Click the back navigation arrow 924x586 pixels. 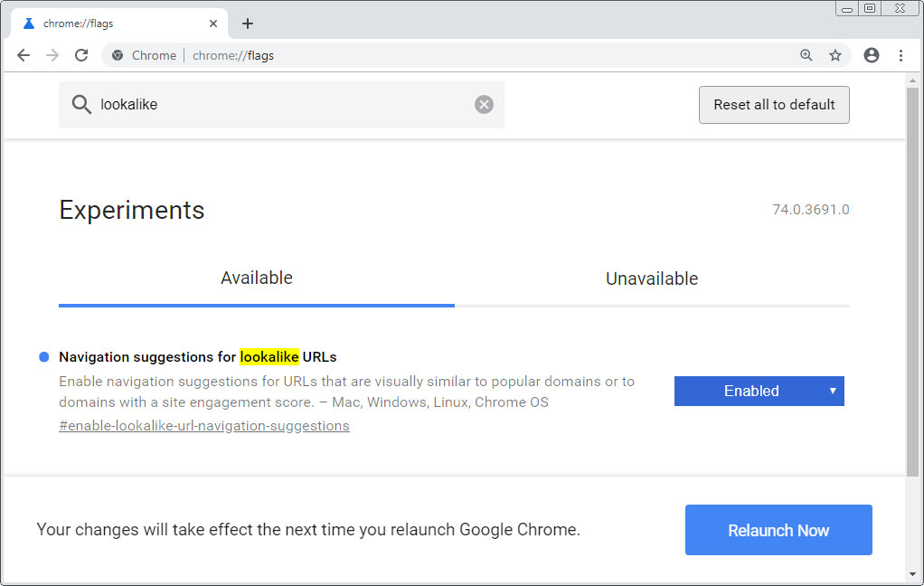click(x=24, y=55)
